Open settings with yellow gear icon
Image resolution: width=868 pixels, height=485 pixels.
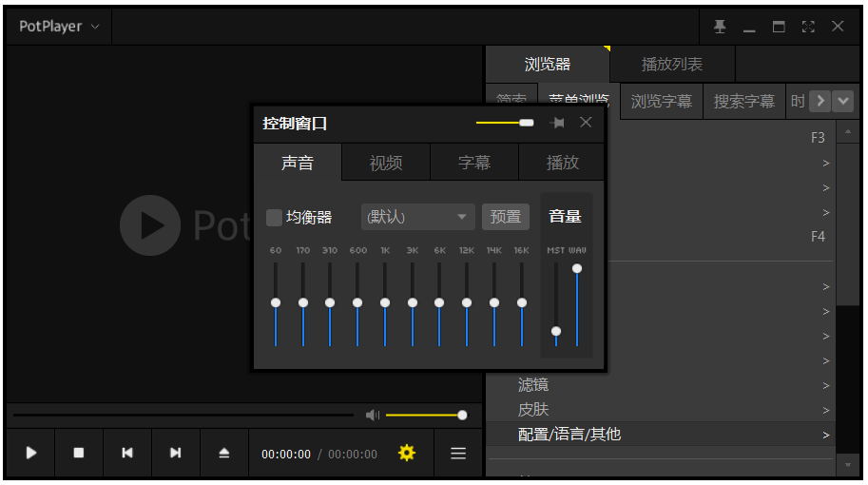(407, 454)
